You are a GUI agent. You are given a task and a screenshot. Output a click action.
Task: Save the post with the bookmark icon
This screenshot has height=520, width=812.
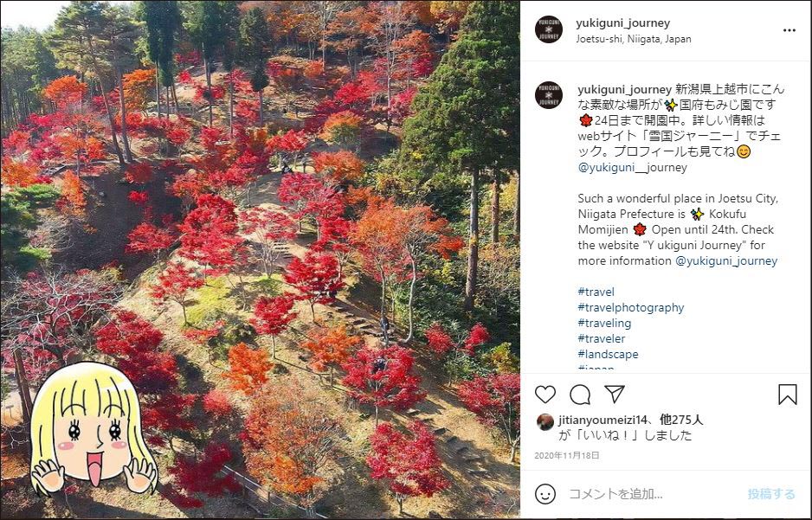click(787, 395)
